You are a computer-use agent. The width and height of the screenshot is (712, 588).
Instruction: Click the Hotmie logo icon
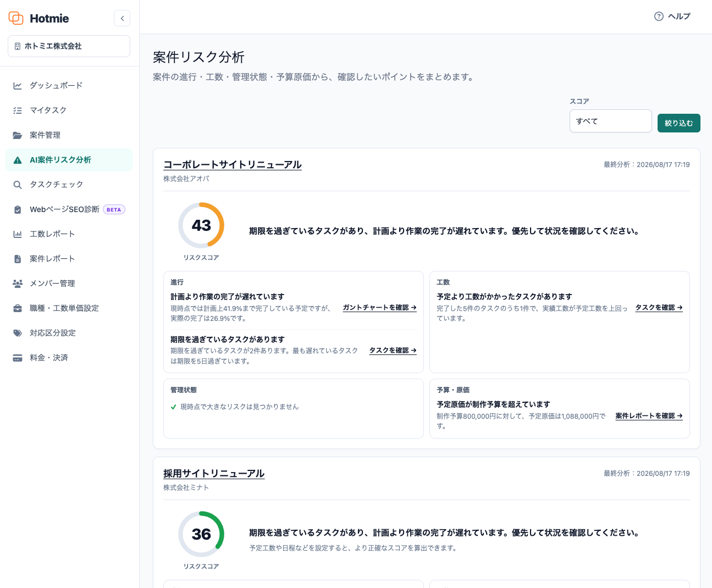click(x=16, y=18)
